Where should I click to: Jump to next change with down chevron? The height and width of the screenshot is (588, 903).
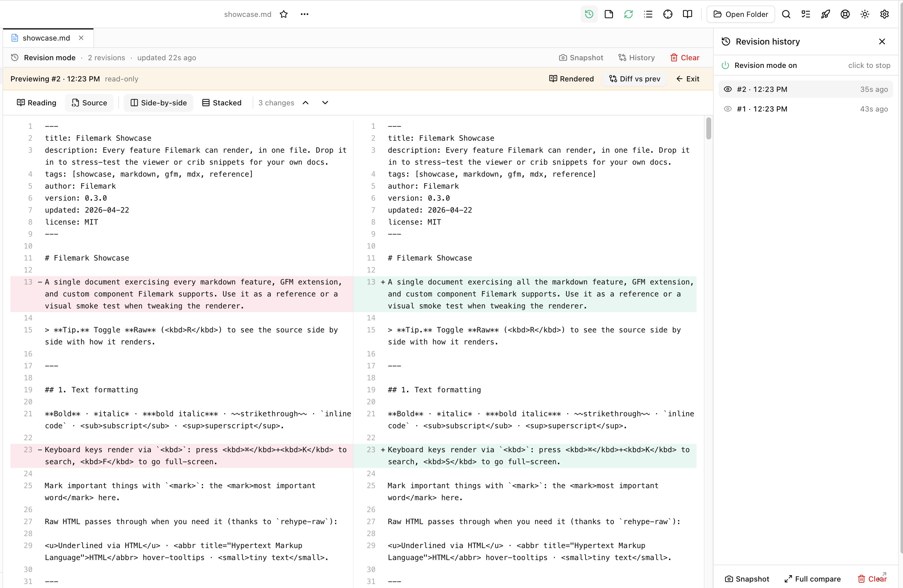[x=325, y=103]
